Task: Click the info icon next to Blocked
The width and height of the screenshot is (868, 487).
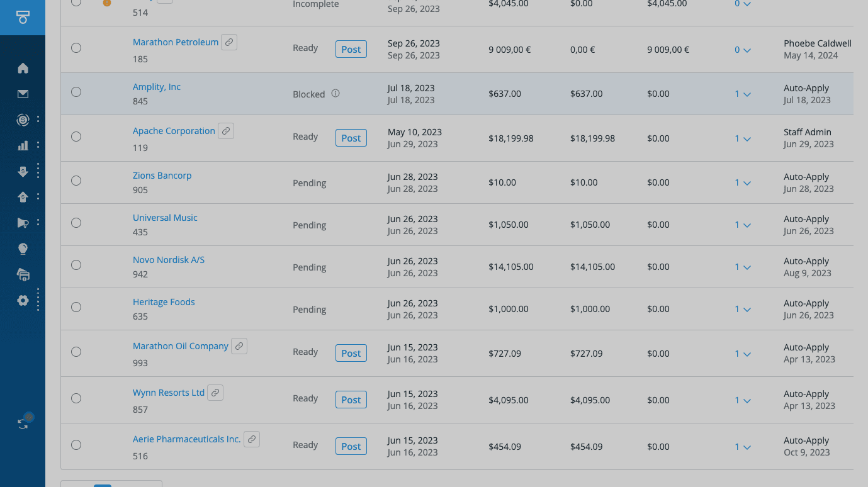Action: click(335, 93)
